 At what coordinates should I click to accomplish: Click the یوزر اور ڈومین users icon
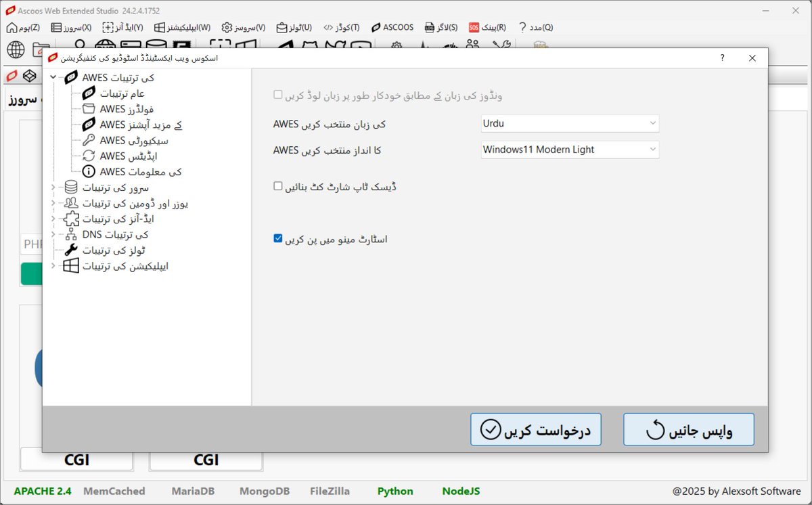tap(71, 203)
